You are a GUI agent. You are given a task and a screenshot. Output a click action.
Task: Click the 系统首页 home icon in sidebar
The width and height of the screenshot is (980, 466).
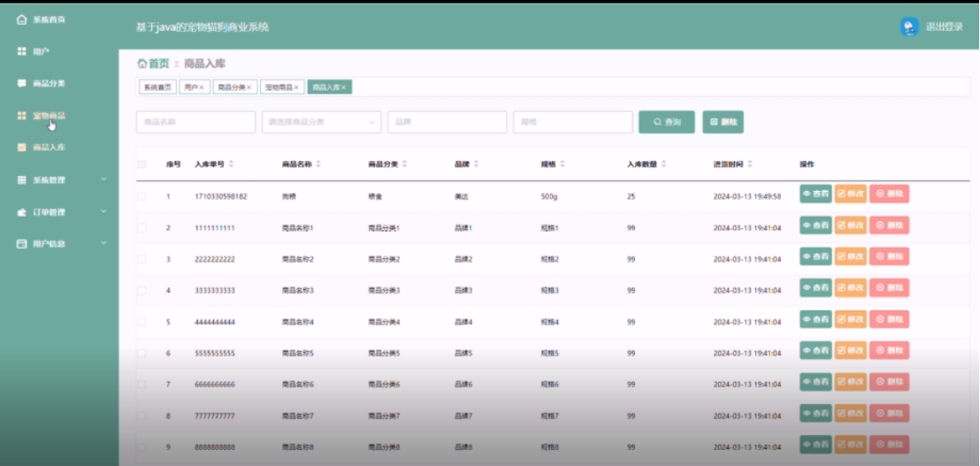click(21, 20)
